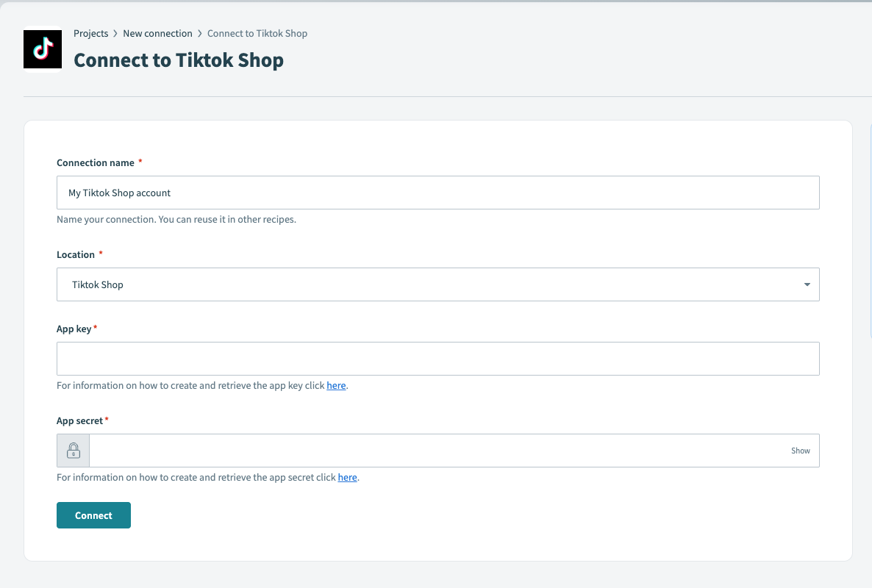Open the Location selection dropdown
872x588 pixels.
[437, 284]
